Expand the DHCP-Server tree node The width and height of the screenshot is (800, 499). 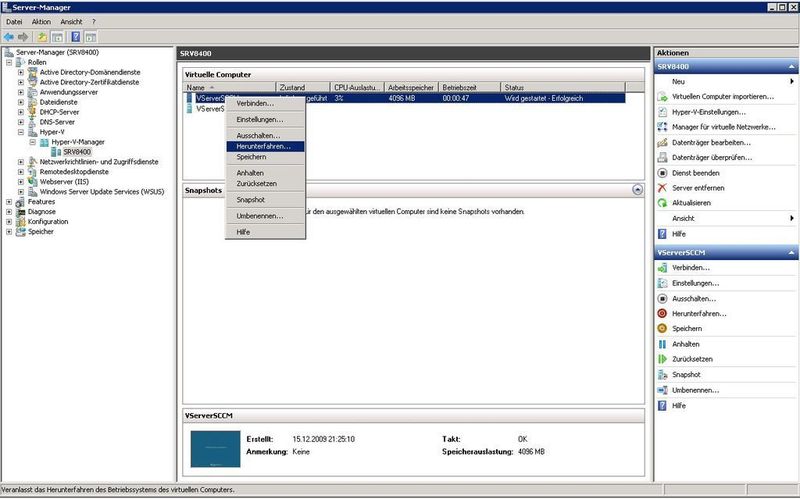pos(20,112)
